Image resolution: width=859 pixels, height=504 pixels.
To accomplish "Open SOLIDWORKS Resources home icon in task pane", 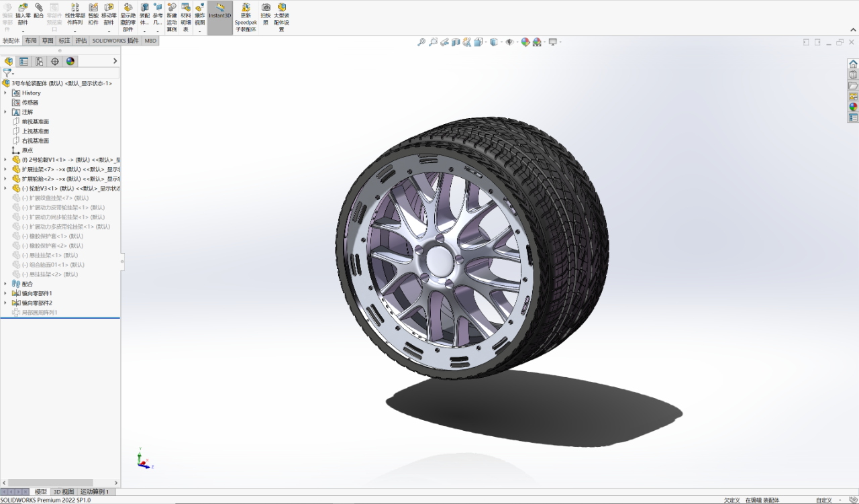I will coord(853,64).
